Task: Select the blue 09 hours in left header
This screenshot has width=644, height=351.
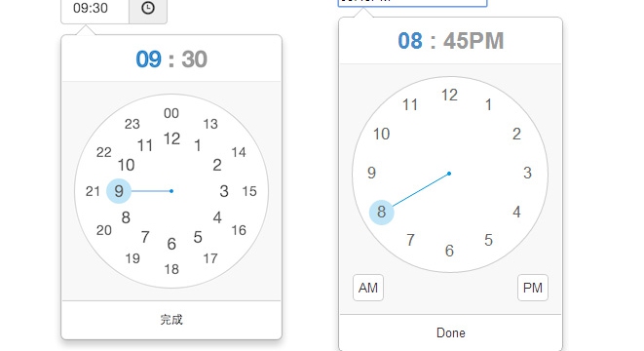Action: 148,59
